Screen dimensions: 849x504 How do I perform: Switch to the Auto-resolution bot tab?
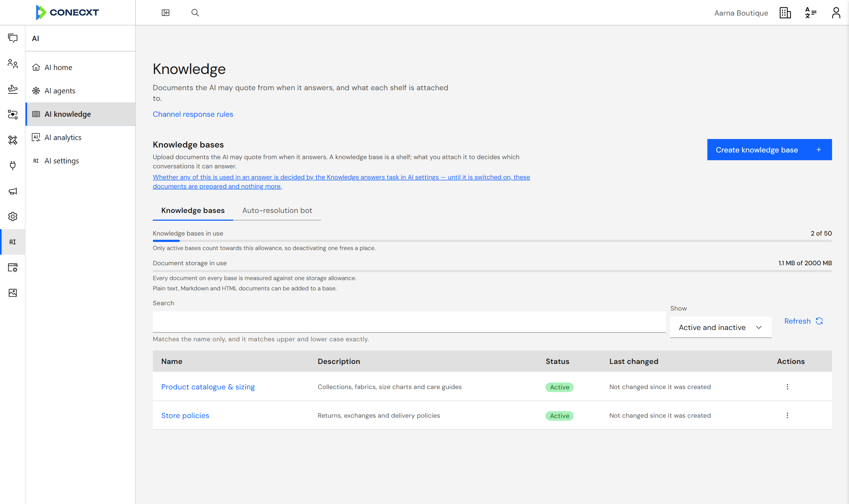coord(277,210)
